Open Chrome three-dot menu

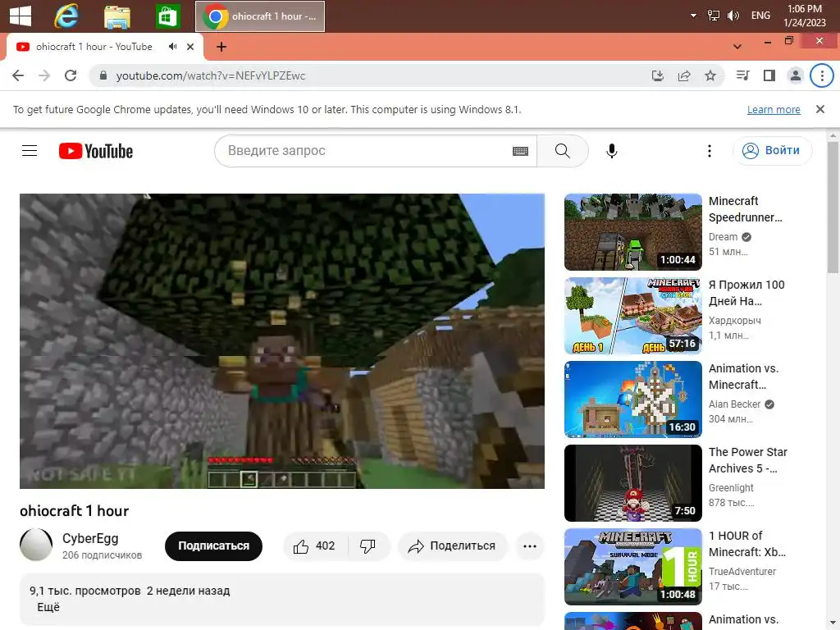(x=822, y=75)
